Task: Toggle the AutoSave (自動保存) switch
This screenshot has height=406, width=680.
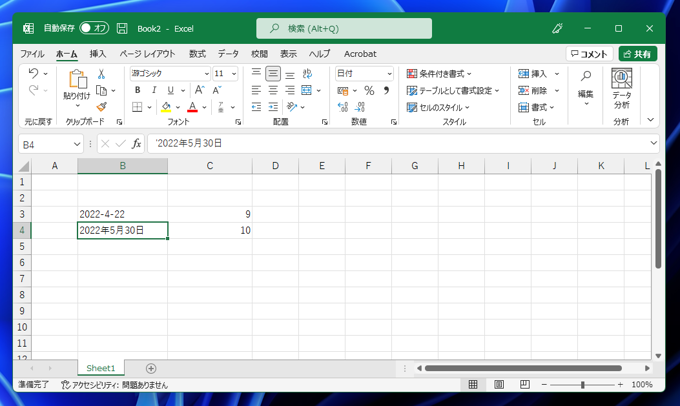Action: tap(93, 28)
